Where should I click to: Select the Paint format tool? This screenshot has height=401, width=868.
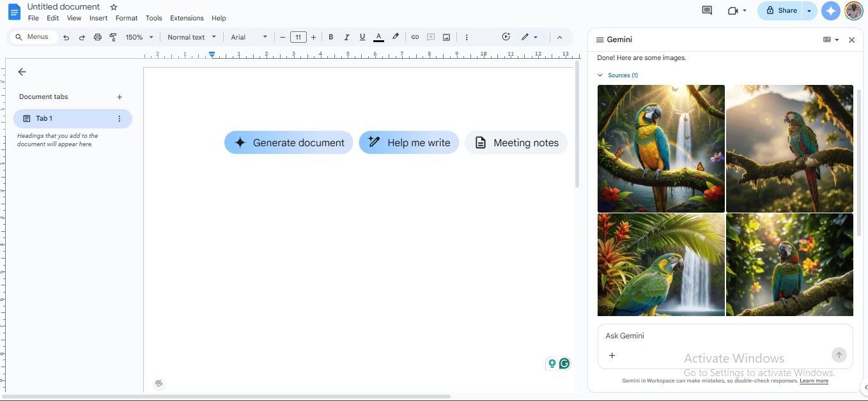[113, 37]
